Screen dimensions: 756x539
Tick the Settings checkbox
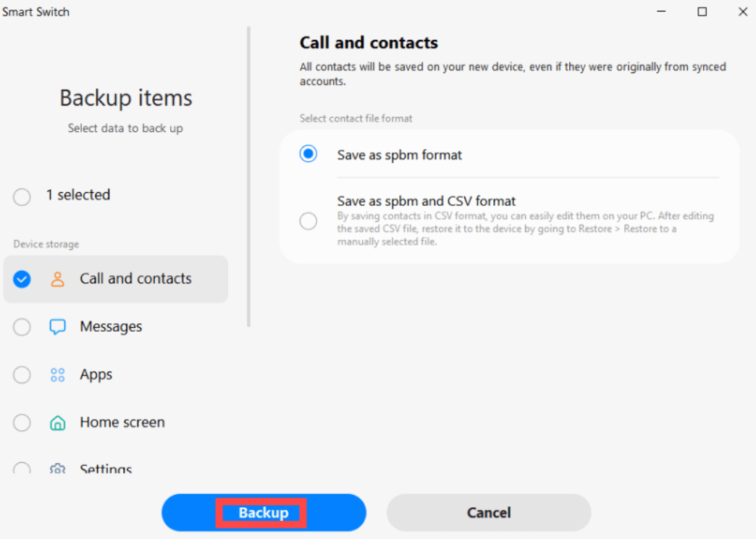tap(22, 468)
